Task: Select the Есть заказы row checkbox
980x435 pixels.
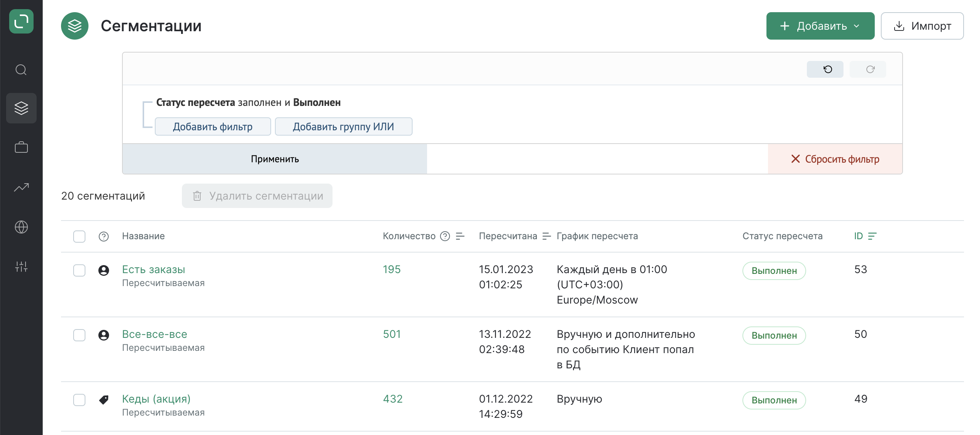Action: pyautogui.click(x=79, y=270)
